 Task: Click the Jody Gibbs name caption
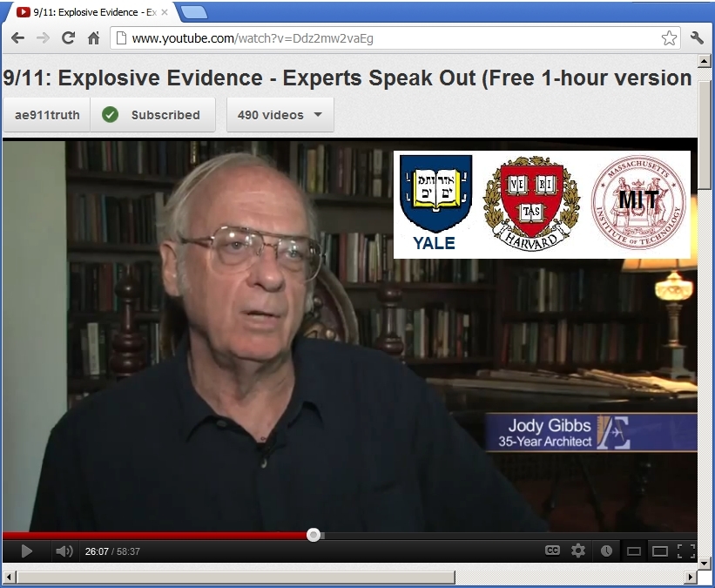(550, 425)
